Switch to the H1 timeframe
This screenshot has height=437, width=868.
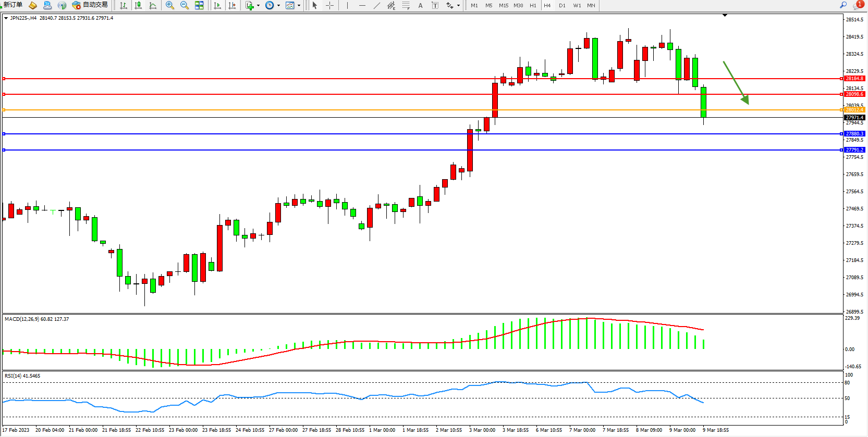533,5
